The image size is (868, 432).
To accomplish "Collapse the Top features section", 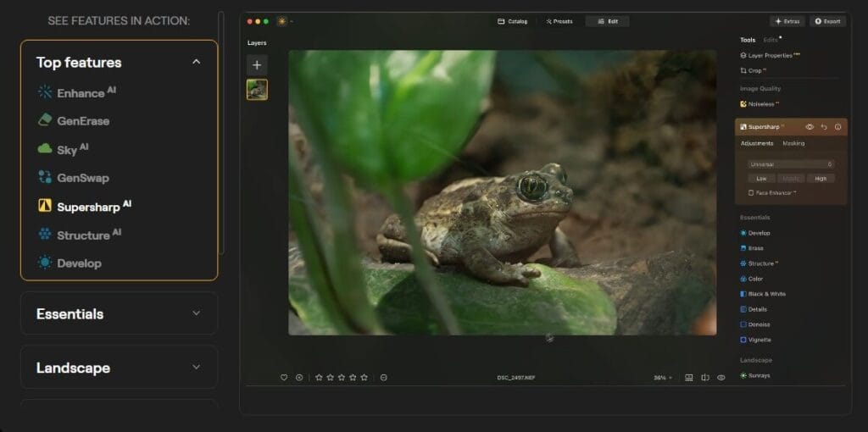I will pyautogui.click(x=197, y=62).
